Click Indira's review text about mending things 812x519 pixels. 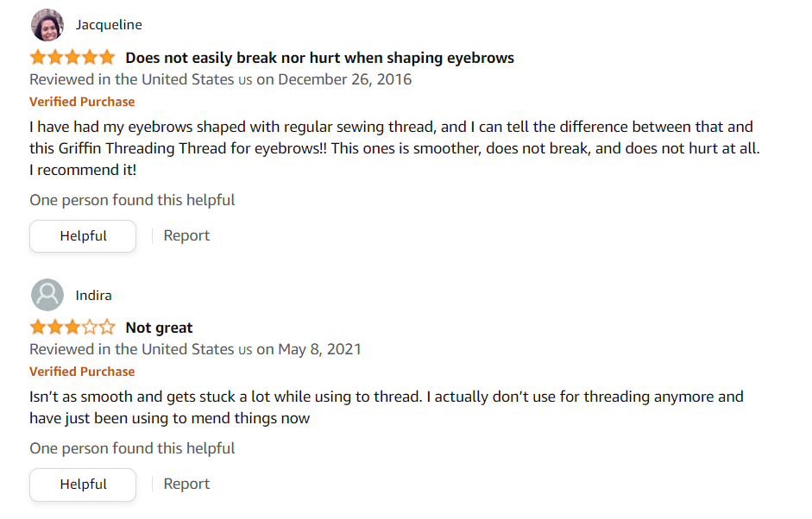386,408
